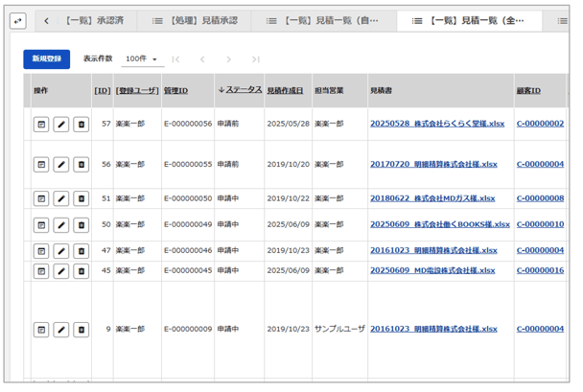
Task: Select the 【一覧】見積一覧（全… tab
Action: click(469, 21)
